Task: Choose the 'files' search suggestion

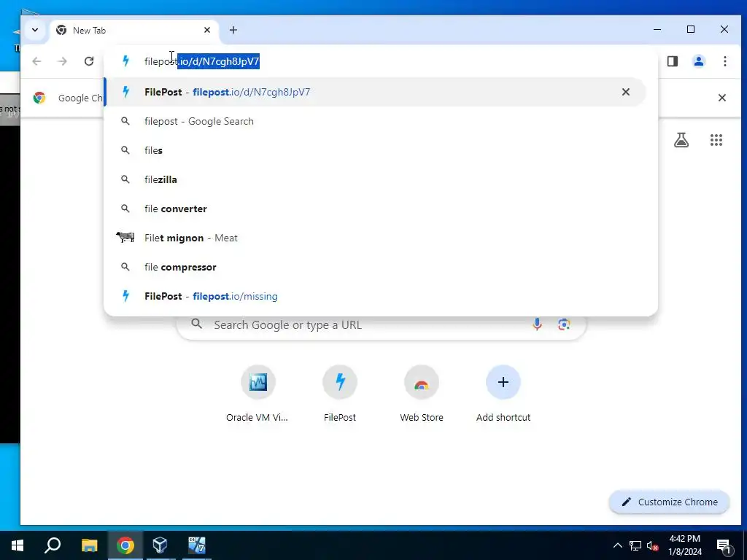Action: click(375, 150)
